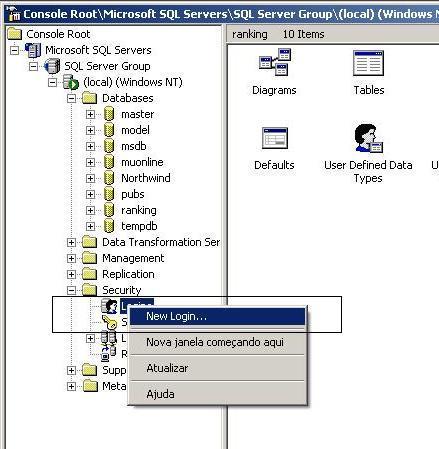
Task: Expand the Replication folder
Action: (x=71, y=274)
